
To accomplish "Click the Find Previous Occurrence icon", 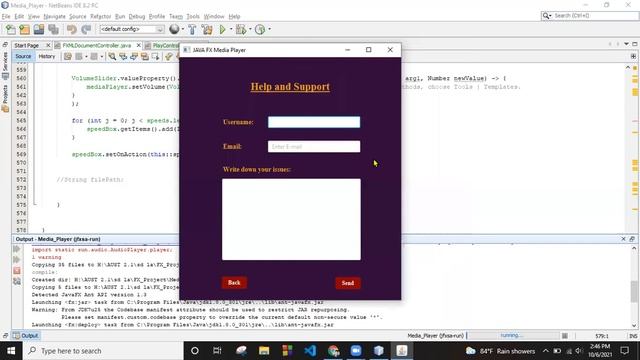I will [x=123, y=56].
